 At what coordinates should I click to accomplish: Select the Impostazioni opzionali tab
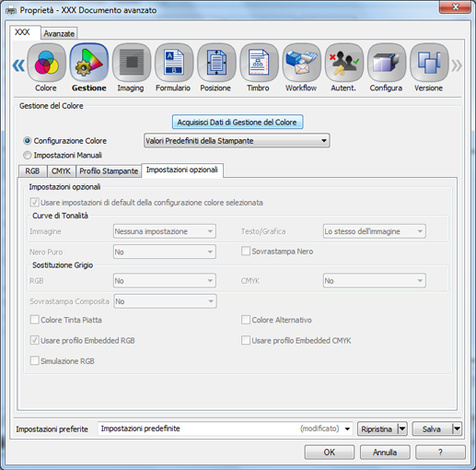click(182, 170)
